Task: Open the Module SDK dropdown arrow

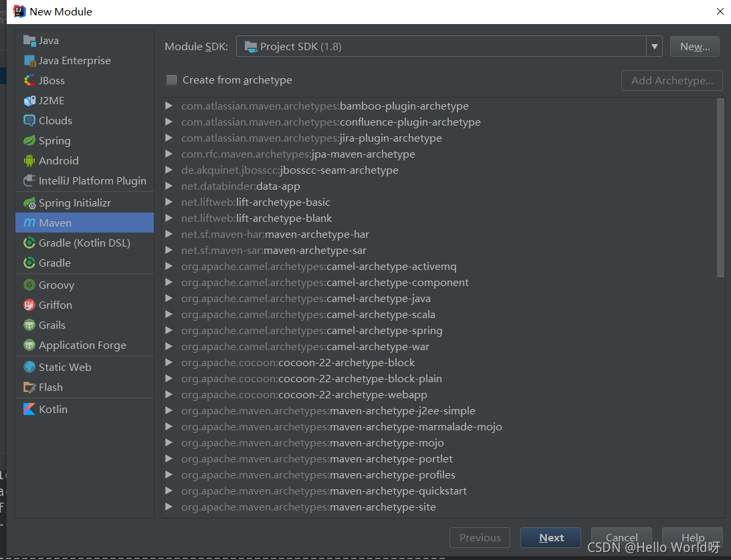Action: (655, 47)
